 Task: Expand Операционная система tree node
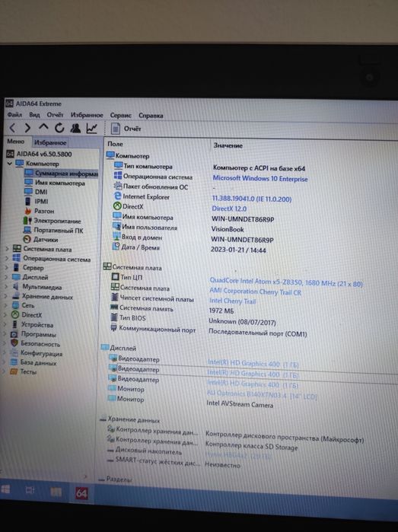[6, 258]
